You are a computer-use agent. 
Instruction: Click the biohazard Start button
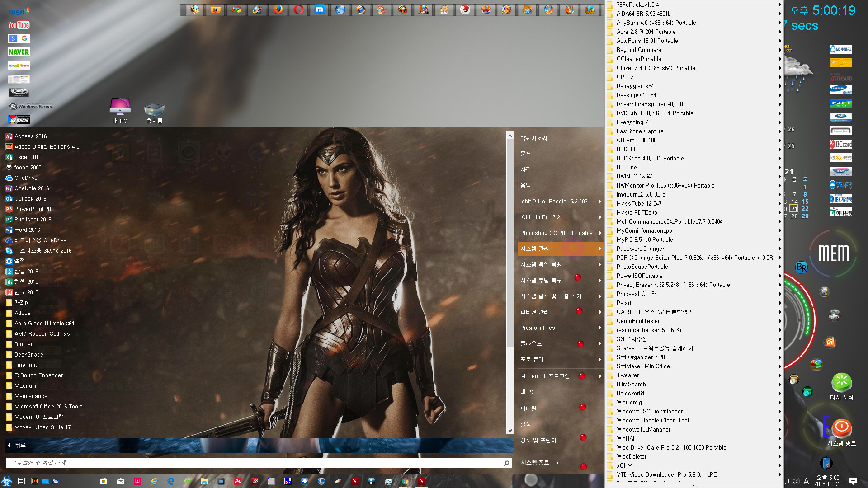pyautogui.click(x=7, y=481)
